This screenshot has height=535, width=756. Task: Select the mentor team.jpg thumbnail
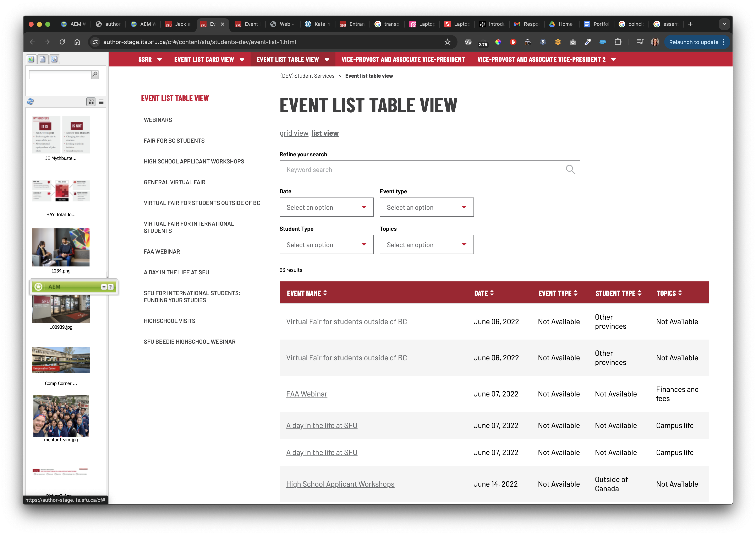[61, 416]
